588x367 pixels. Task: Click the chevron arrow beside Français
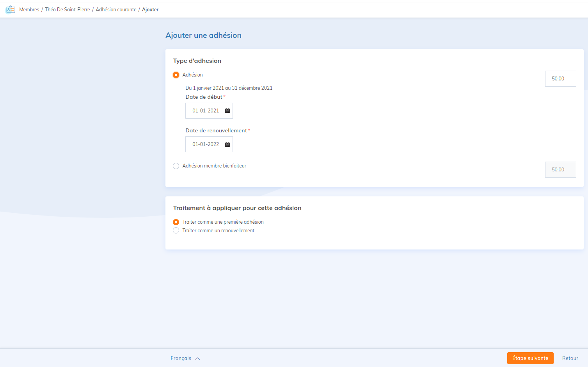click(198, 358)
